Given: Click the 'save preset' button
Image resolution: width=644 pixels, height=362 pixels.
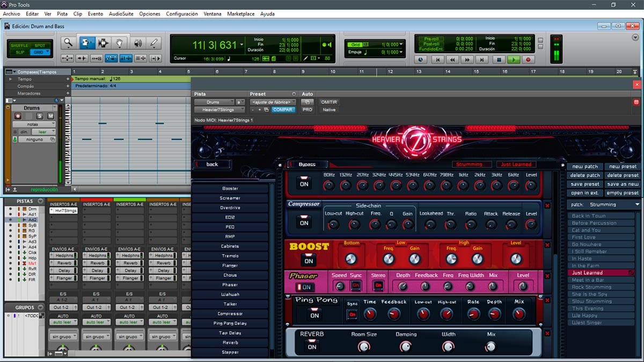Looking at the screenshot, I should 586,184.
